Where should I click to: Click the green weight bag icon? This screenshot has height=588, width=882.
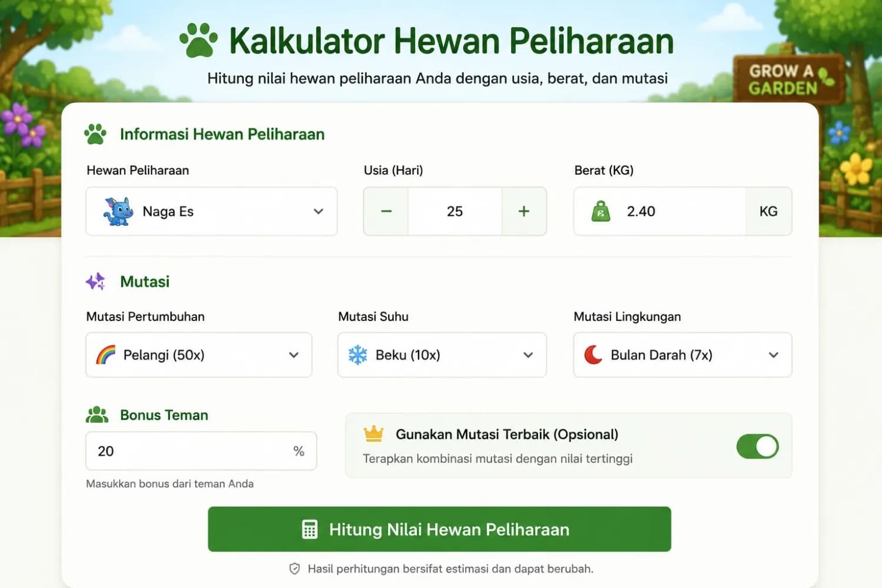click(600, 212)
